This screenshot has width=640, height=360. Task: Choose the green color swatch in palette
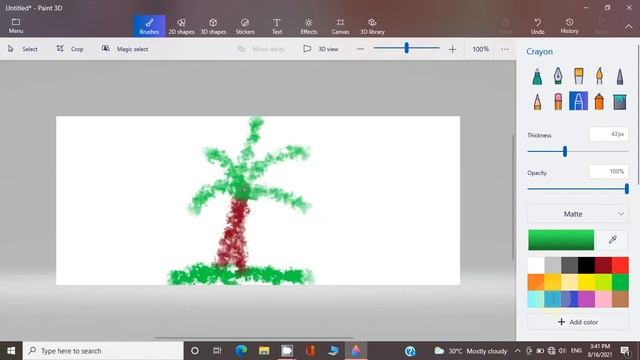620,282
